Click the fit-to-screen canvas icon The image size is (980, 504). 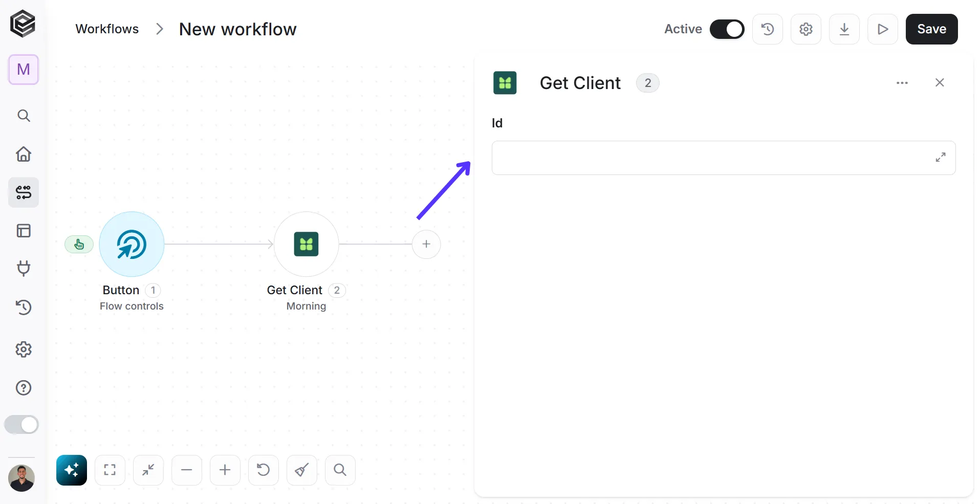tap(110, 470)
